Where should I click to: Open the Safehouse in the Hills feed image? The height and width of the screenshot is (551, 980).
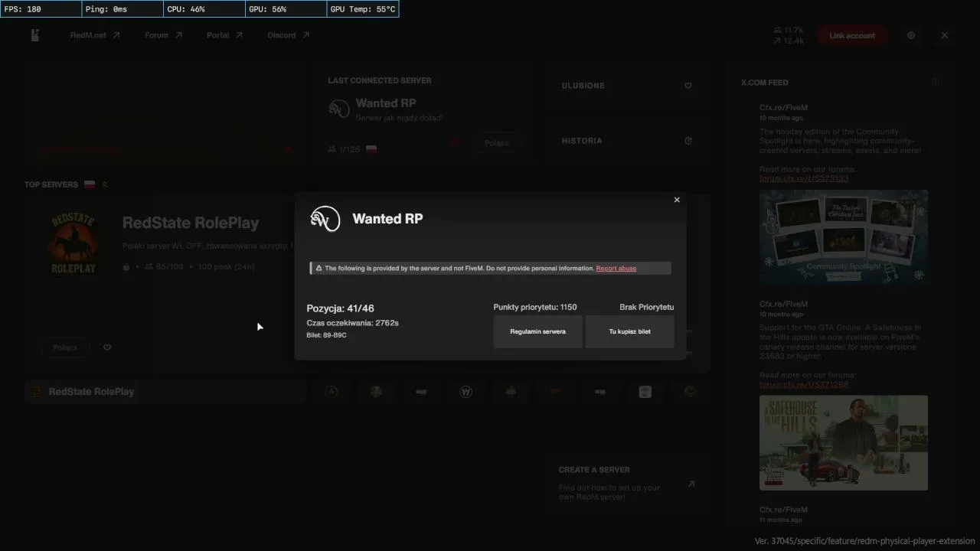tap(844, 443)
